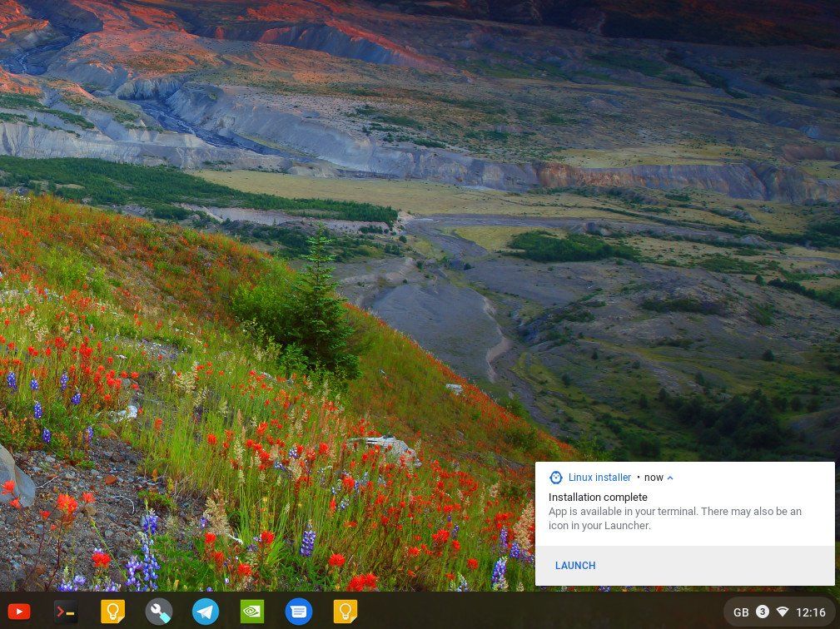Click the clock showing 12:16
The width and height of the screenshot is (840, 629).
point(811,610)
